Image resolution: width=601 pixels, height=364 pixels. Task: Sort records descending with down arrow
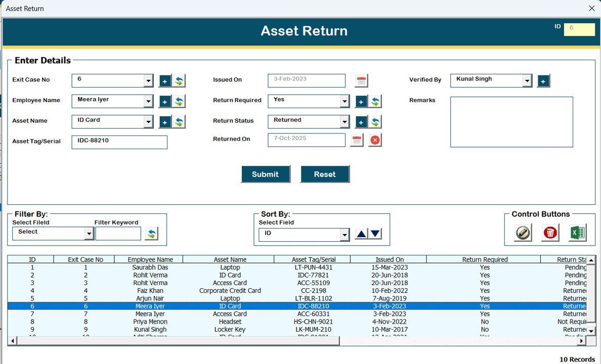tap(374, 234)
